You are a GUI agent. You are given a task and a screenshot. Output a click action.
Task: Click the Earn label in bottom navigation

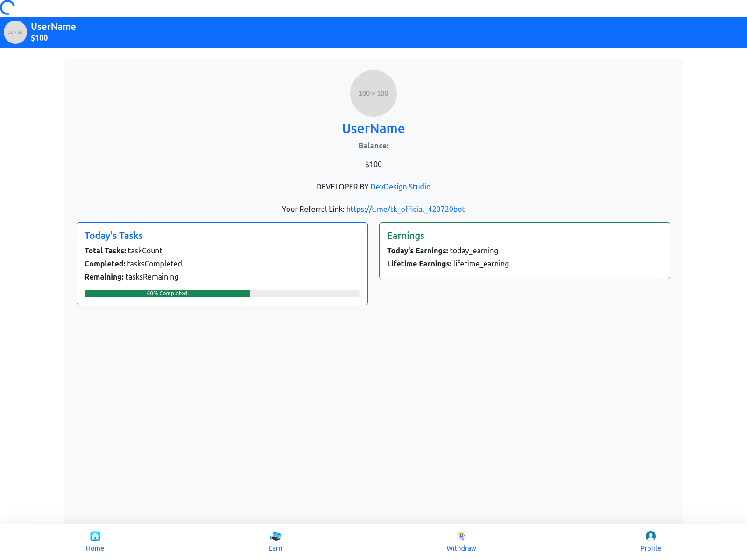[x=275, y=548]
